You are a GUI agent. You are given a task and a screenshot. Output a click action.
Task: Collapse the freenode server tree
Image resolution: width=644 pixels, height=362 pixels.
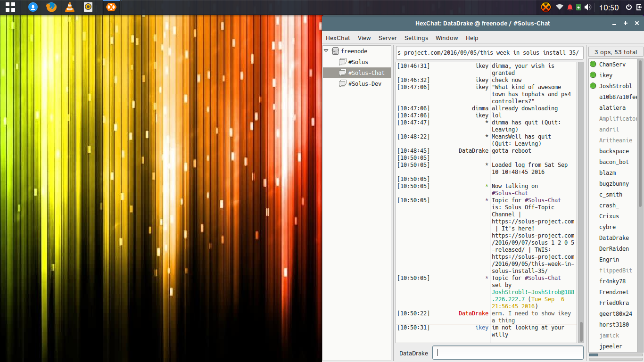click(x=326, y=51)
